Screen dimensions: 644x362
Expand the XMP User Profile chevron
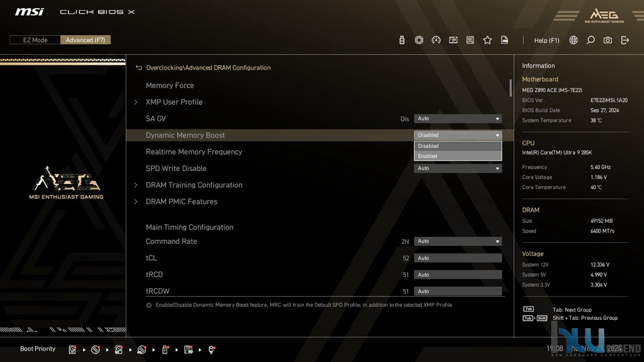click(x=136, y=102)
